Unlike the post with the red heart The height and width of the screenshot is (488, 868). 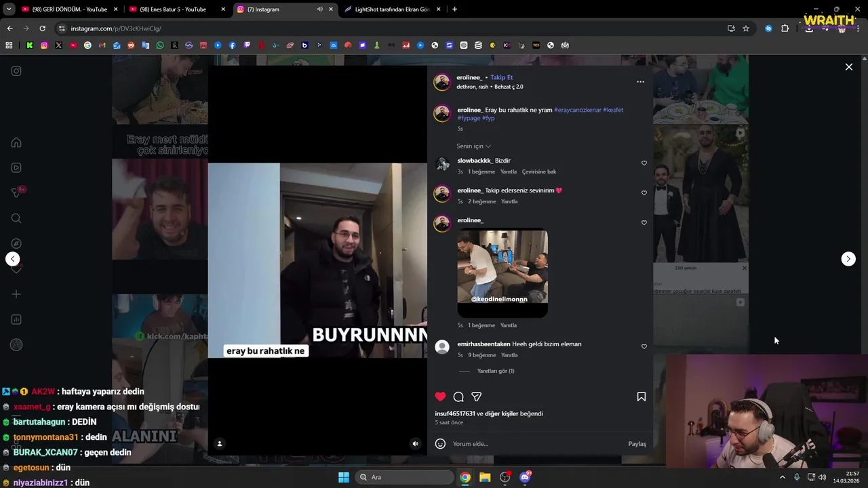point(440,397)
